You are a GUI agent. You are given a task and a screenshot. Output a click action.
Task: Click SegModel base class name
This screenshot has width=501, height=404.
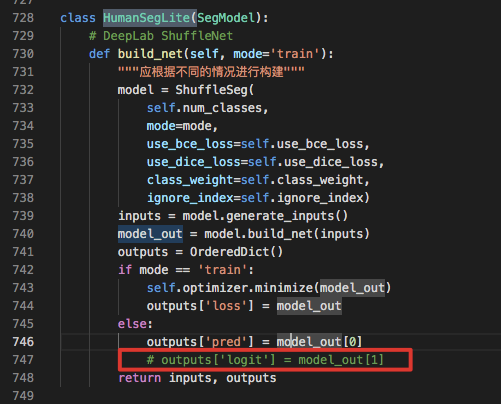pos(226,18)
